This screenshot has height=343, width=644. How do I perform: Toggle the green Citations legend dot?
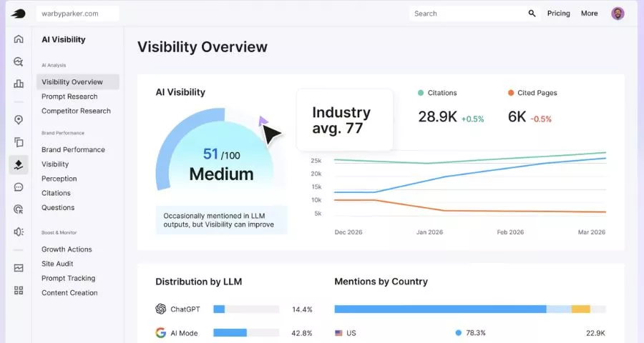pyautogui.click(x=421, y=93)
